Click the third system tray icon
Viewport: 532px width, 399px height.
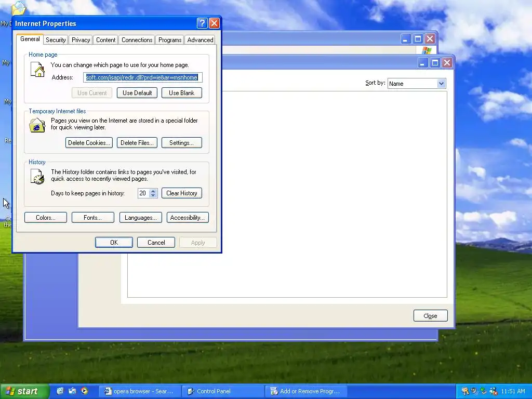click(484, 391)
